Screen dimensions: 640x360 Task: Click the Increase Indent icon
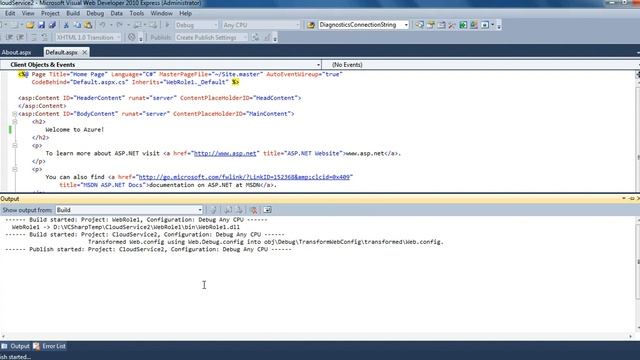click(x=20, y=38)
